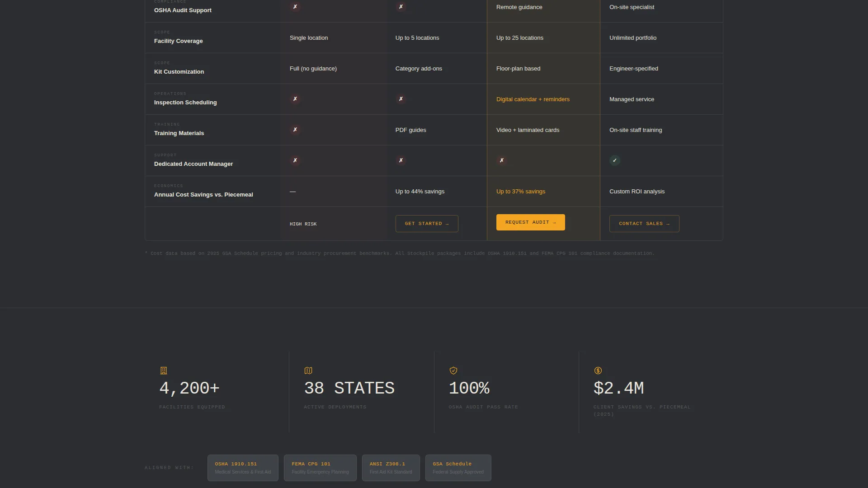Click 'Annual Cost Savings vs. Piecemeal' label
This screenshot has width=868, height=488.
(203, 195)
